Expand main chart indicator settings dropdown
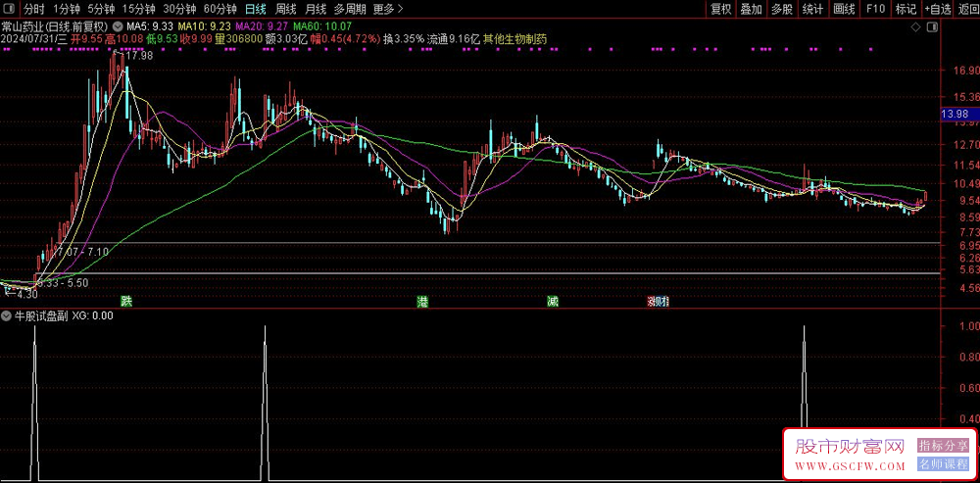 coord(119,26)
